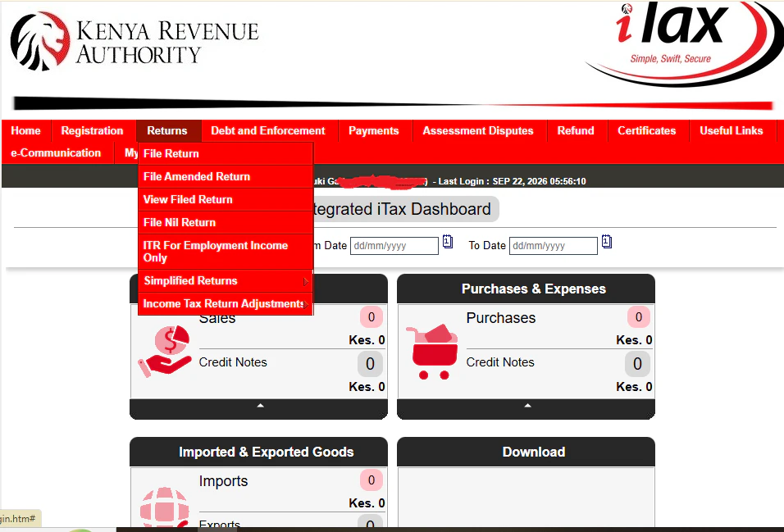Collapse the Sales panel with the up arrow
Image resolution: width=784 pixels, height=532 pixels.
[x=260, y=406]
